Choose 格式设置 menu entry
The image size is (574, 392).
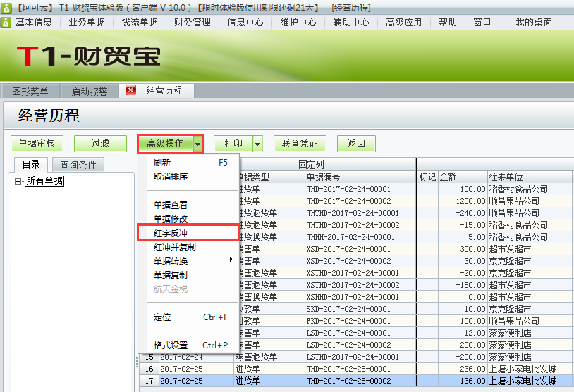[189, 345]
